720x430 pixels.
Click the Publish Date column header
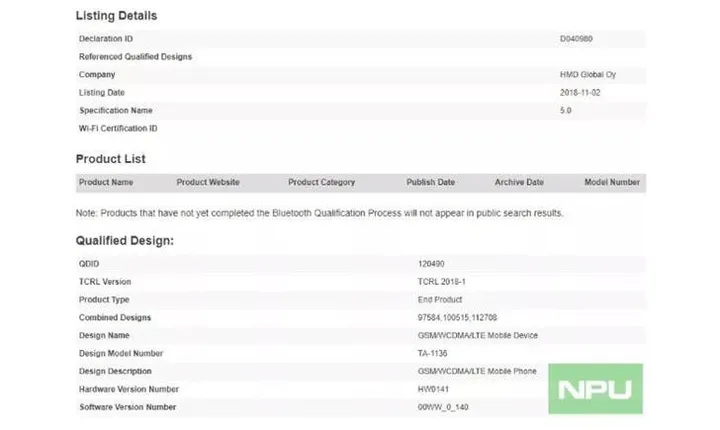[431, 183]
